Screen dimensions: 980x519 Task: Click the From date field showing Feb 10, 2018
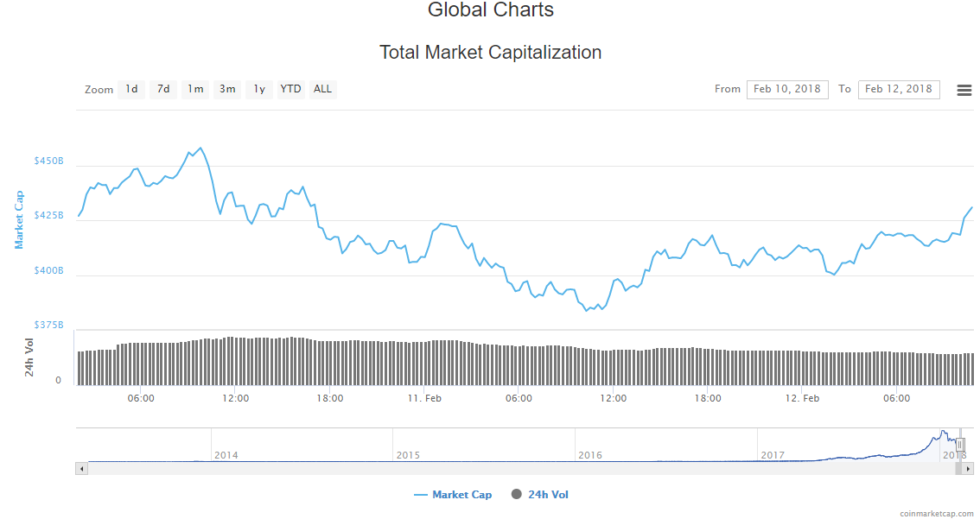point(787,89)
